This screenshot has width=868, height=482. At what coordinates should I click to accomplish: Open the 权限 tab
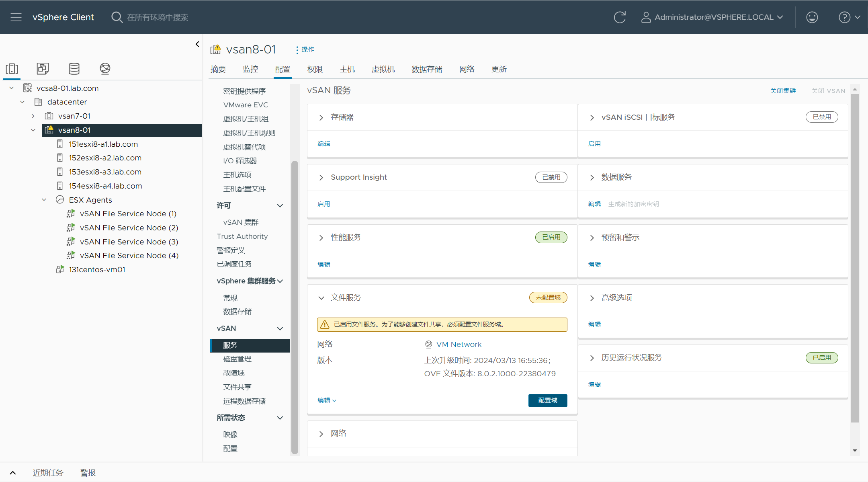315,69
